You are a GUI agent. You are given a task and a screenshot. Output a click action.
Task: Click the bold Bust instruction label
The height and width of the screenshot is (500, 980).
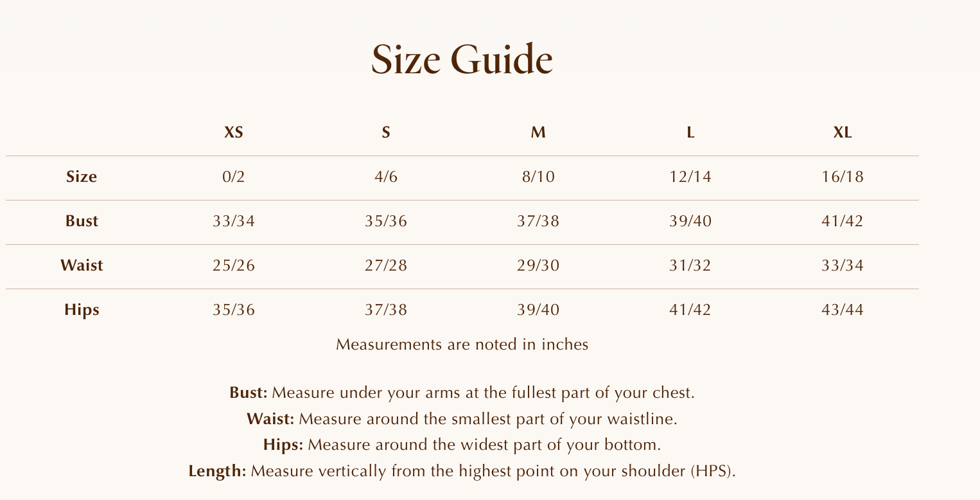tap(248, 393)
